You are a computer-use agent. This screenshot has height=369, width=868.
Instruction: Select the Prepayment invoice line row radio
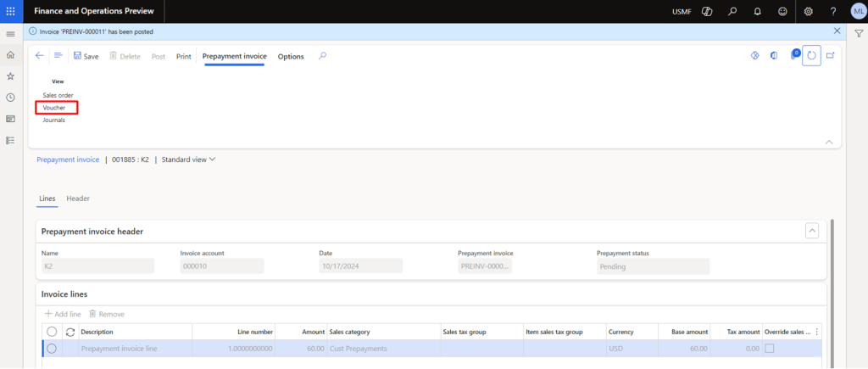coord(52,348)
